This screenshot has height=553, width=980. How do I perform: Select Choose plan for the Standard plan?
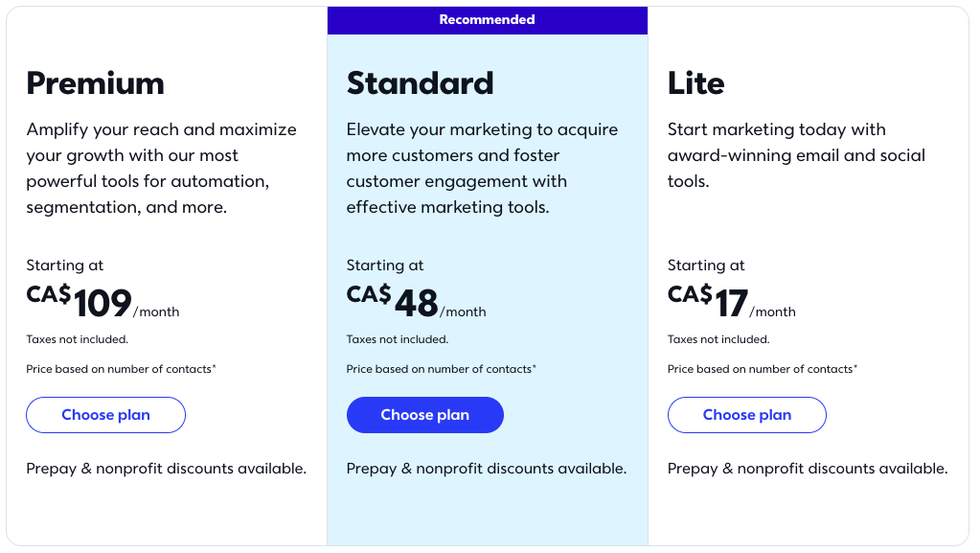[425, 414]
